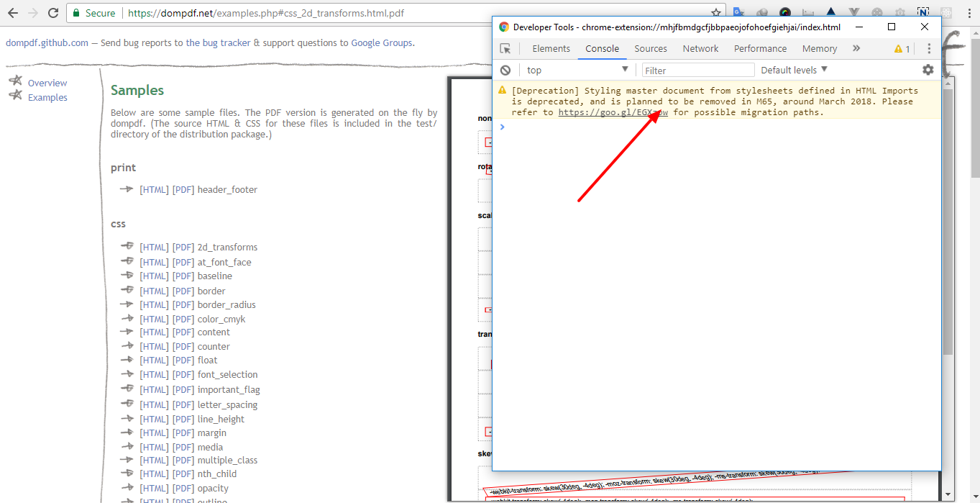Bookmark the page using the star icon
Screen dimensions: 980x503
(x=717, y=12)
